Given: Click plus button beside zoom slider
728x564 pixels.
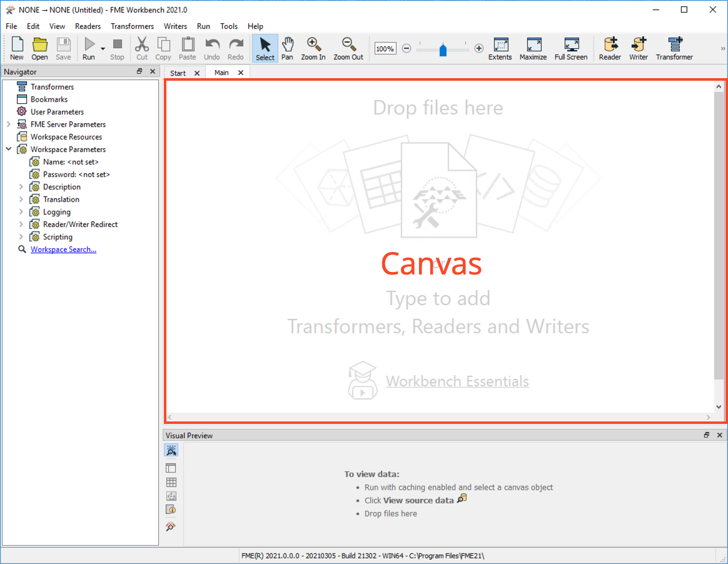Looking at the screenshot, I should pos(478,48).
